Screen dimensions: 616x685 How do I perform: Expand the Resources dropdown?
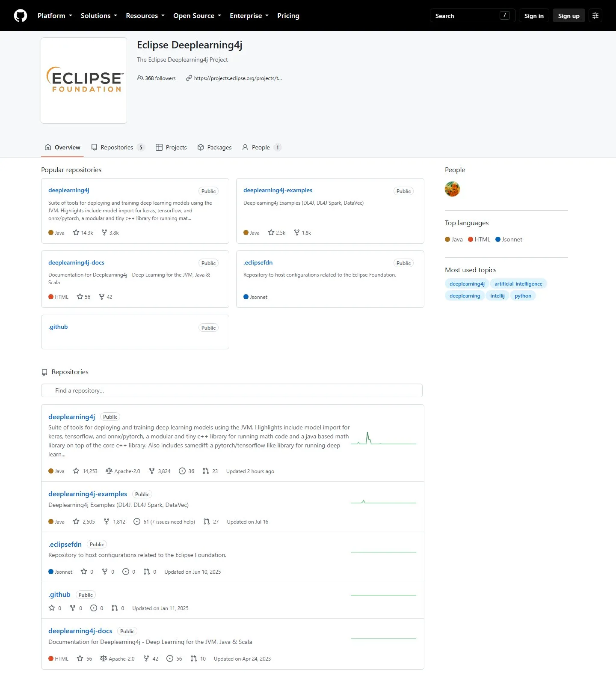[x=145, y=15]
